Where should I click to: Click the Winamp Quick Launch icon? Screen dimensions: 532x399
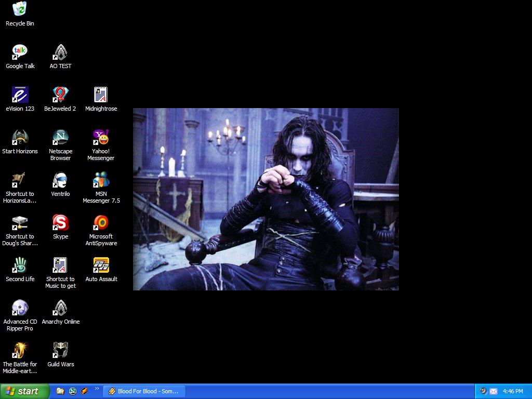(85, 391)
